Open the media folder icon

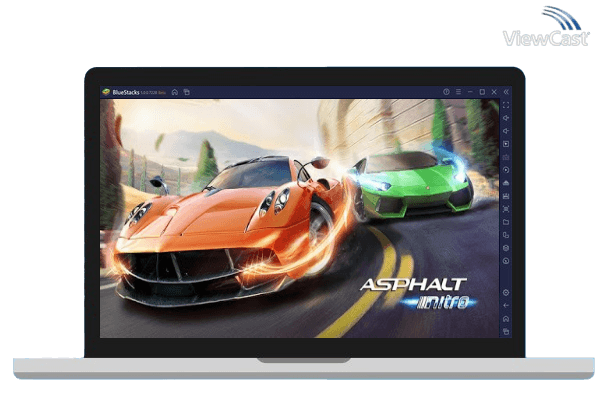pyautogui.click(x=506, y=222)
